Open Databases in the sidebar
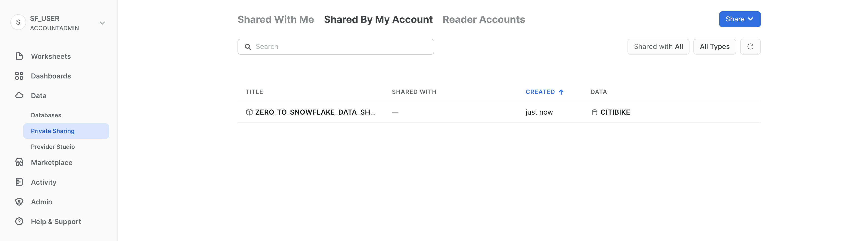 46,115
